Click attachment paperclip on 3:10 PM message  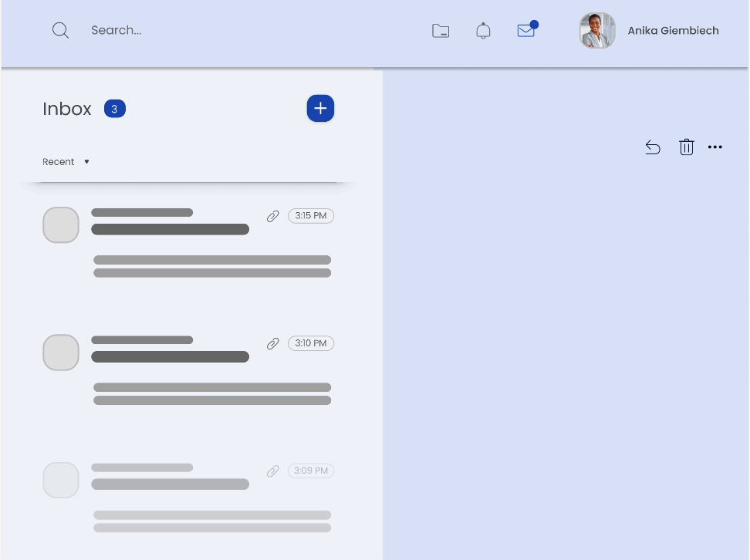(272, 343)
